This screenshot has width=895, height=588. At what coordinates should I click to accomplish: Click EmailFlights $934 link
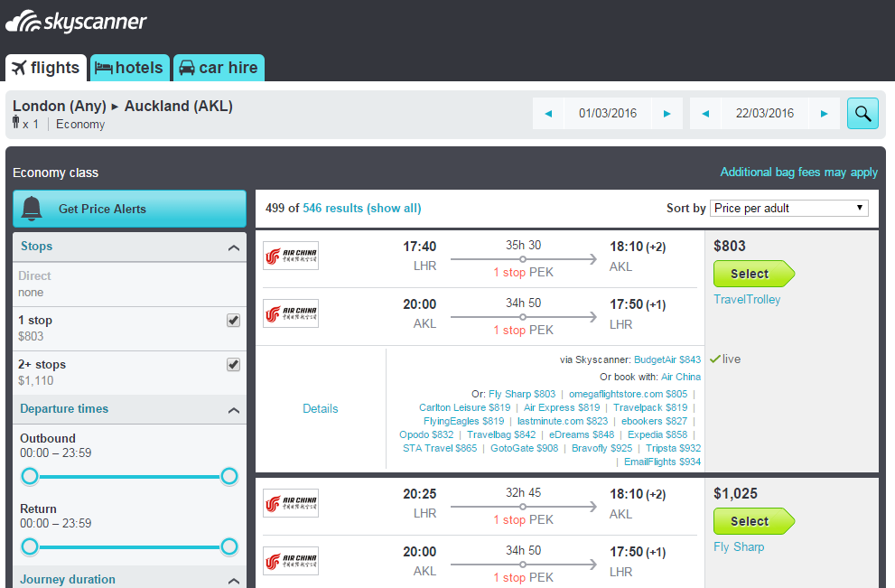[662, 462]
